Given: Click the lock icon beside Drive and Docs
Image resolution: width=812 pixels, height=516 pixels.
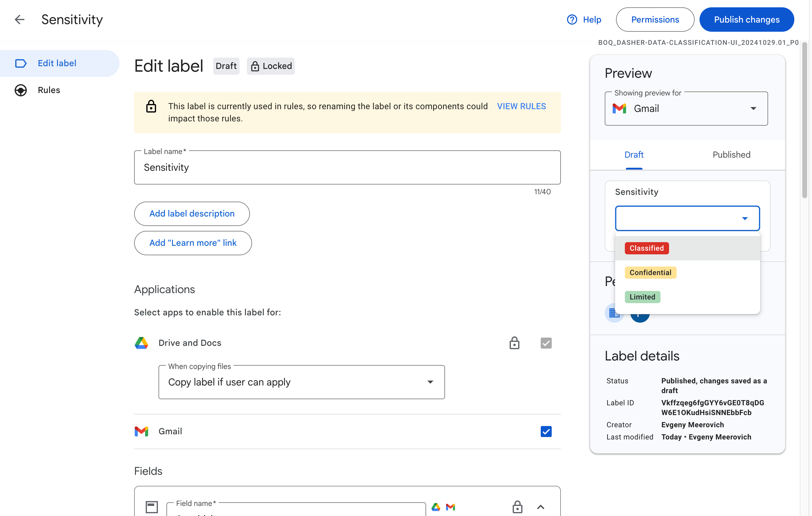Looking at the screenshot, I should tap(514, 343).
